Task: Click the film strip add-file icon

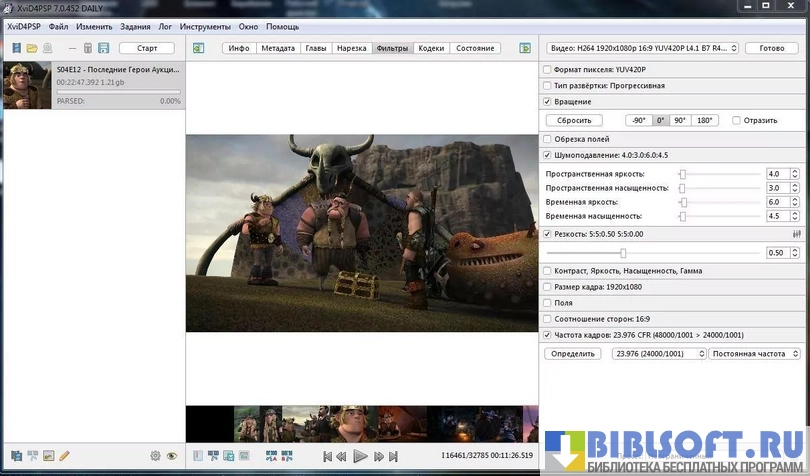Action: click(x=16, y=48)
